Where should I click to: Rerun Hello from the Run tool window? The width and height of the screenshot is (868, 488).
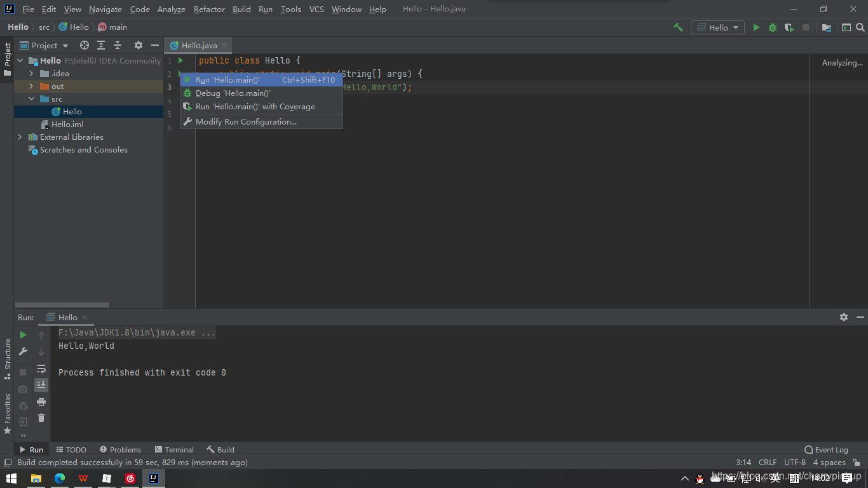tap(23, 335)
